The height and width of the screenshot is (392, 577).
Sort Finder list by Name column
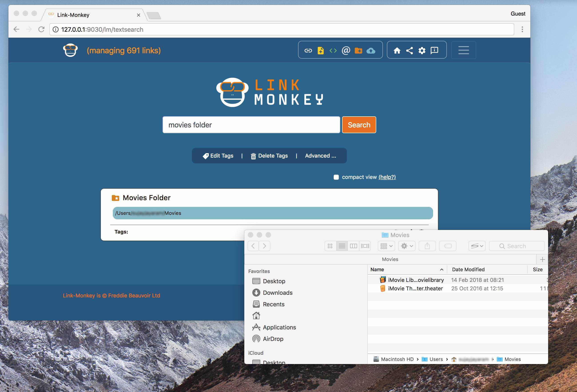(x=407, y=269)
